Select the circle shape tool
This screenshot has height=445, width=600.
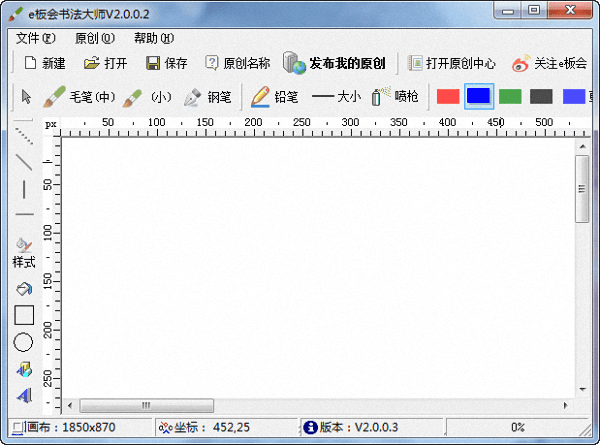(23, 342)
